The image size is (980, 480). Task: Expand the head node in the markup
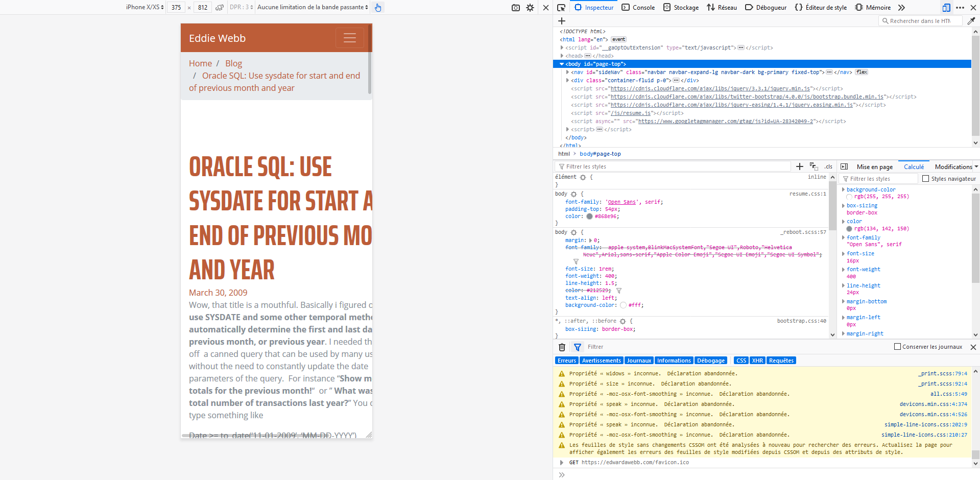pos(562,56)
